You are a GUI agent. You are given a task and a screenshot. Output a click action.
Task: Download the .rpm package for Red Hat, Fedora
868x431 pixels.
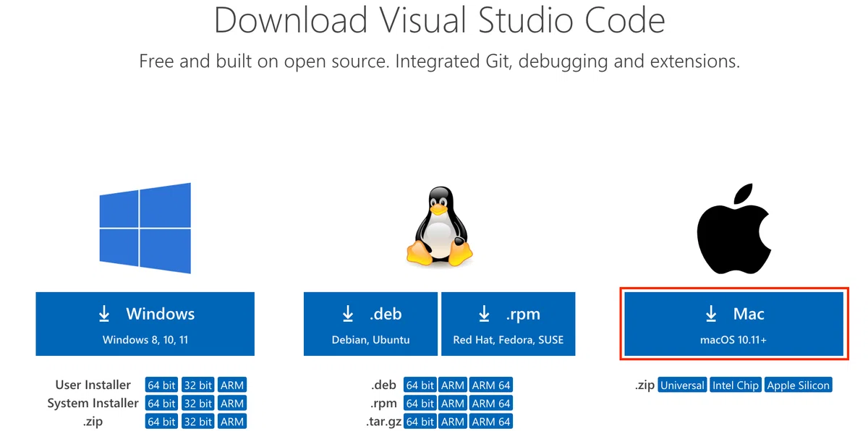click(x=508, y=324)
